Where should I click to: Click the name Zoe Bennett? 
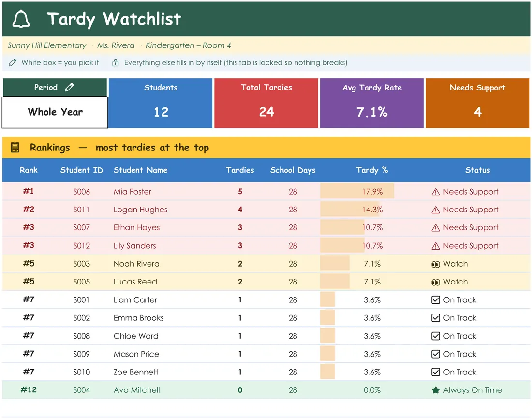tap(136, 372)
